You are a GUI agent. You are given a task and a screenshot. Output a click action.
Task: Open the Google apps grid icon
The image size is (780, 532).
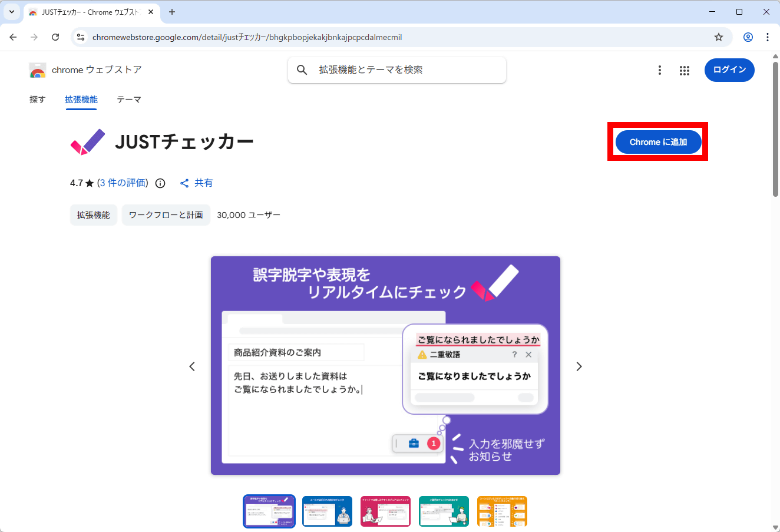[x=684, y=71]
